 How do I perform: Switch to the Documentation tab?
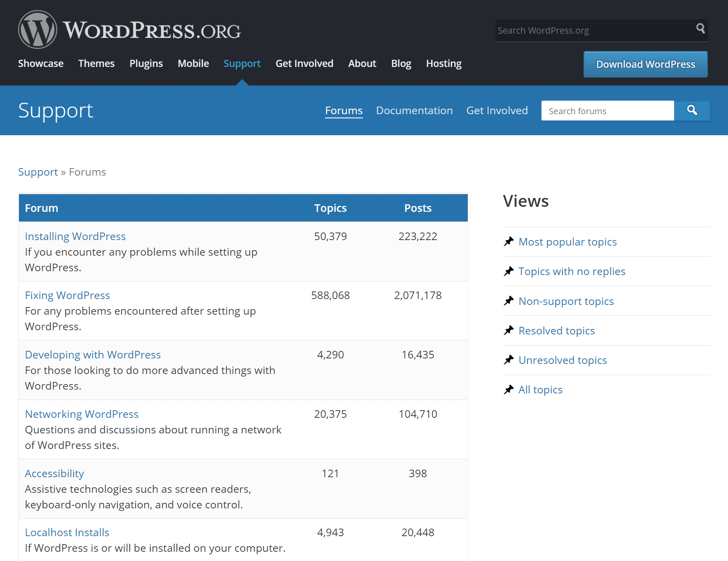(x=414, y=110)
